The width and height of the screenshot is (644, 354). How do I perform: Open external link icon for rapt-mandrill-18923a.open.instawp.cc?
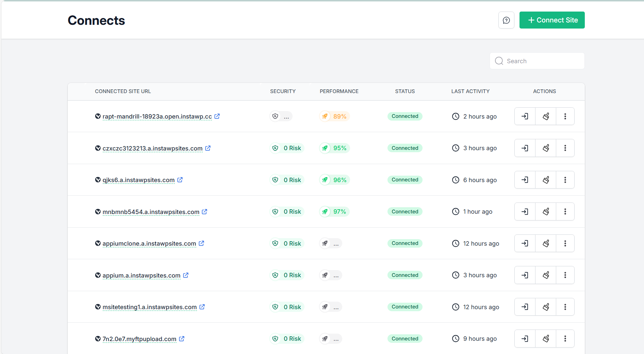(217, 116)
